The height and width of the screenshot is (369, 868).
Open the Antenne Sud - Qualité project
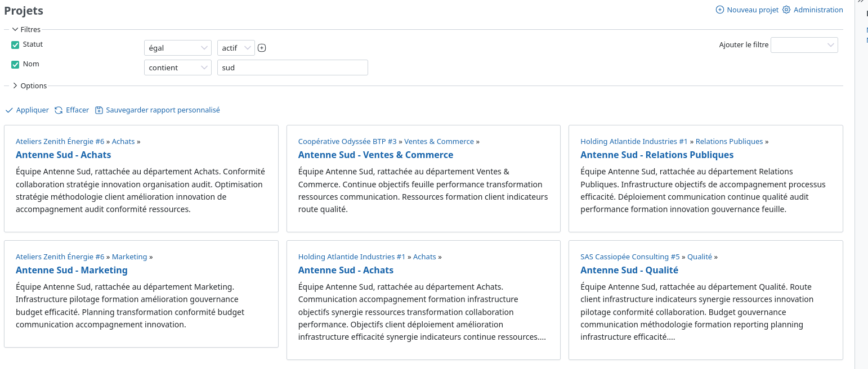pos(629,270)
